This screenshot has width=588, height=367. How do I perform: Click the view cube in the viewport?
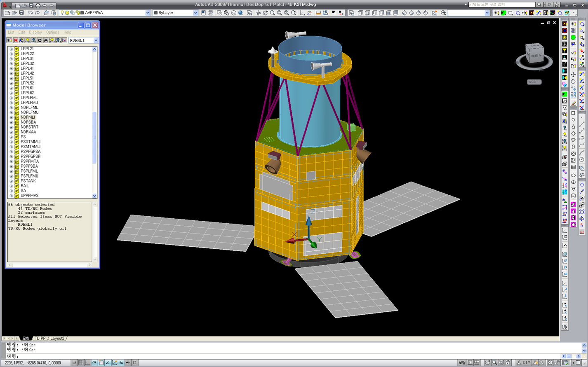click(x=534, y=54)
